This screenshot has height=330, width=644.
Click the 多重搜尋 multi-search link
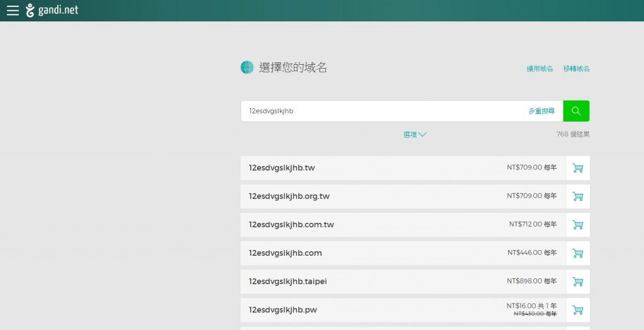541,111
